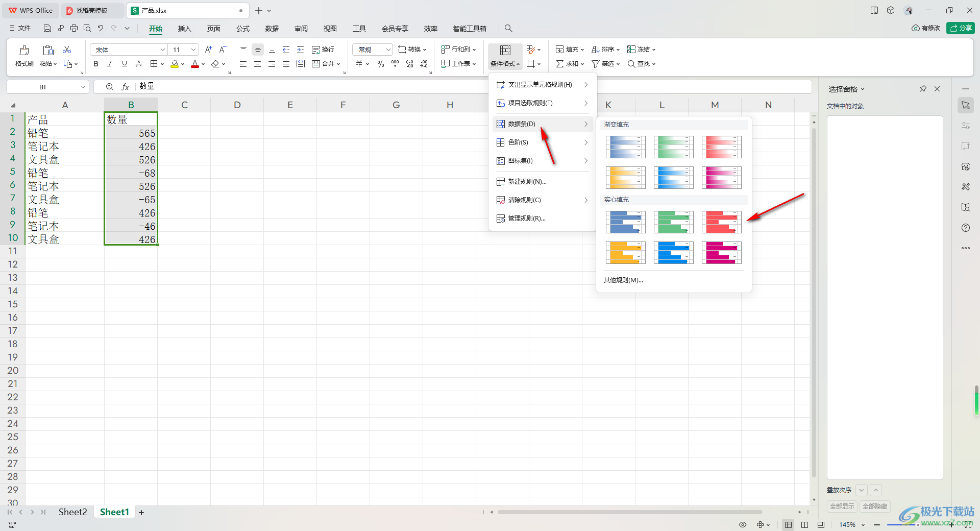The image size is (980, 531).
Task: Click the Decrease font size icon
Action: pos(223,50)
